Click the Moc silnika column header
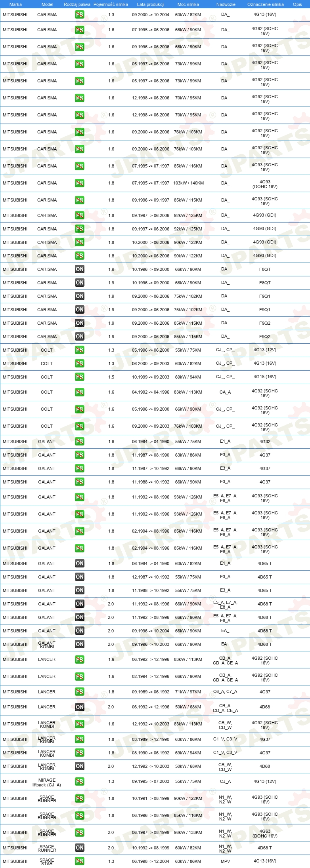310x868 pixels. click(x=188, y=4)
